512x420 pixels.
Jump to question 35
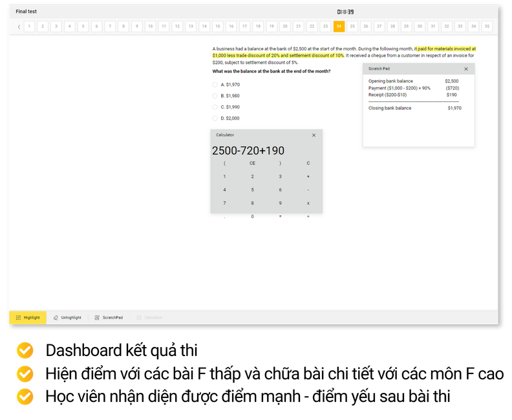click(487, 26)
